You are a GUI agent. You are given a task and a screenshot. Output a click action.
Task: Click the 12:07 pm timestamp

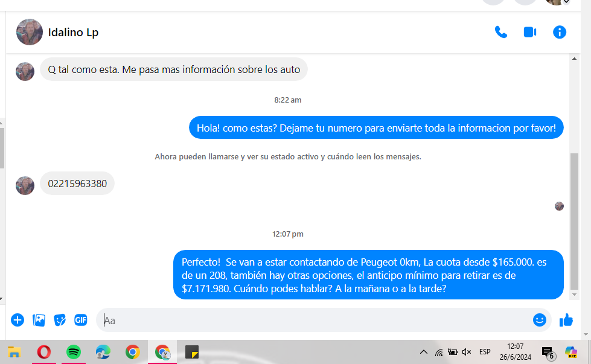click(287, 234)
